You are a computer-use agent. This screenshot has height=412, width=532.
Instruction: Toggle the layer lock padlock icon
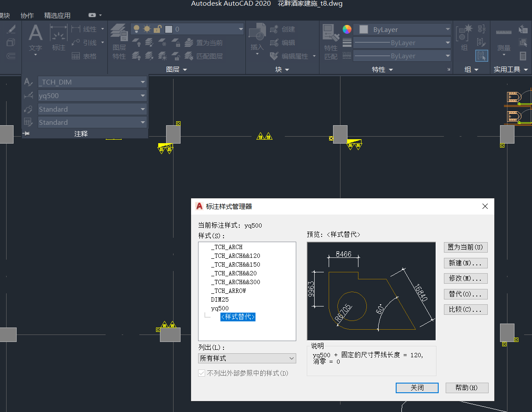[157, 29]
